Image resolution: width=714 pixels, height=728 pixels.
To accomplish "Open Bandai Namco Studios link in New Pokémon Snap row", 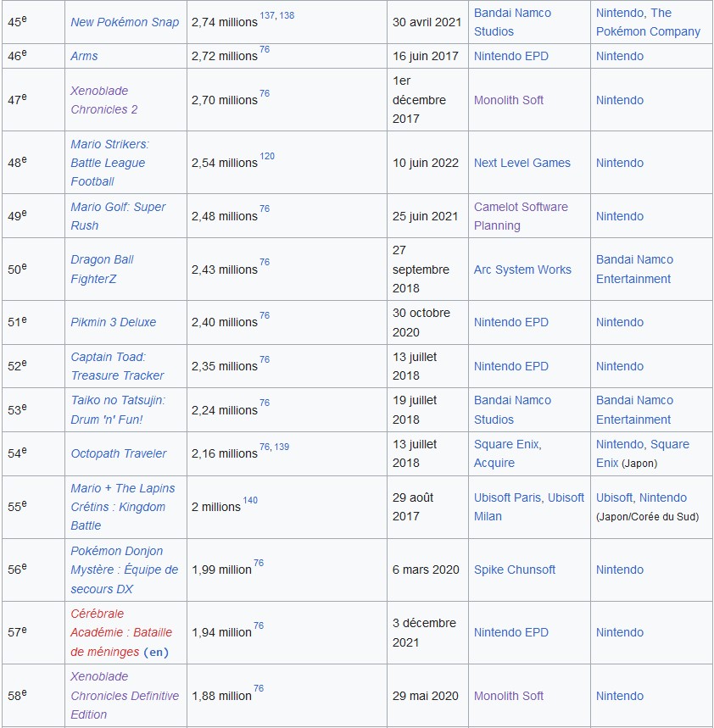I will pyautogui.click(x=512, y=22).
